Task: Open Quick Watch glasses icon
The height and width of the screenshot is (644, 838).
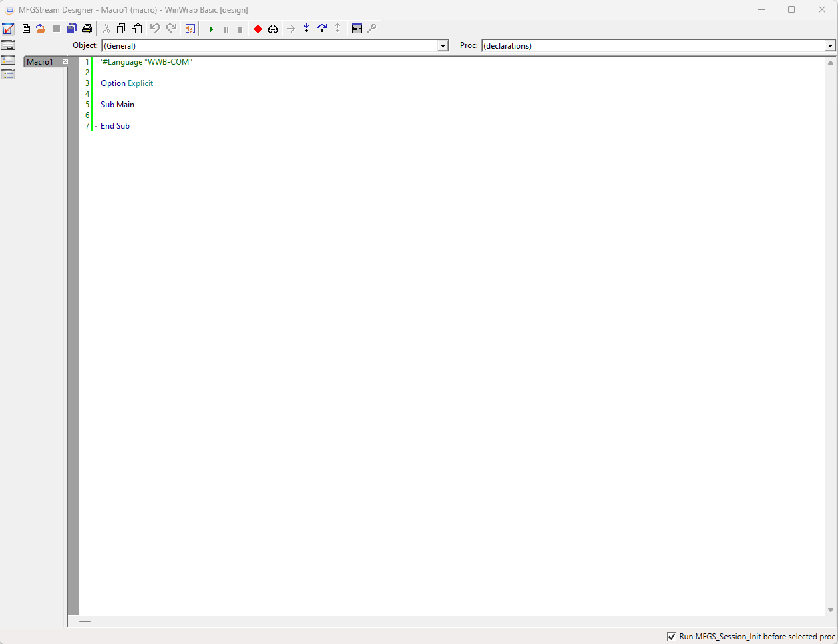Action: point(273,29)
